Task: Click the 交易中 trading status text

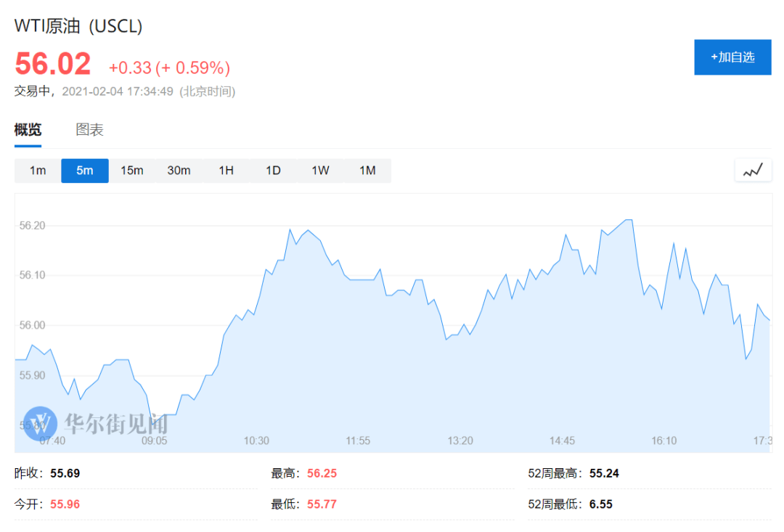Action: tap(33, 91)
